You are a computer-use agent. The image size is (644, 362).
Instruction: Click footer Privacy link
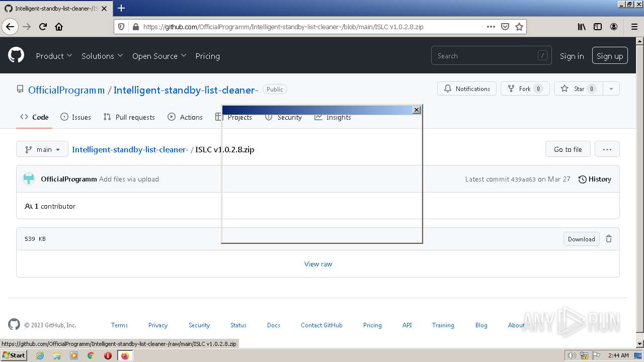[158, 325]
